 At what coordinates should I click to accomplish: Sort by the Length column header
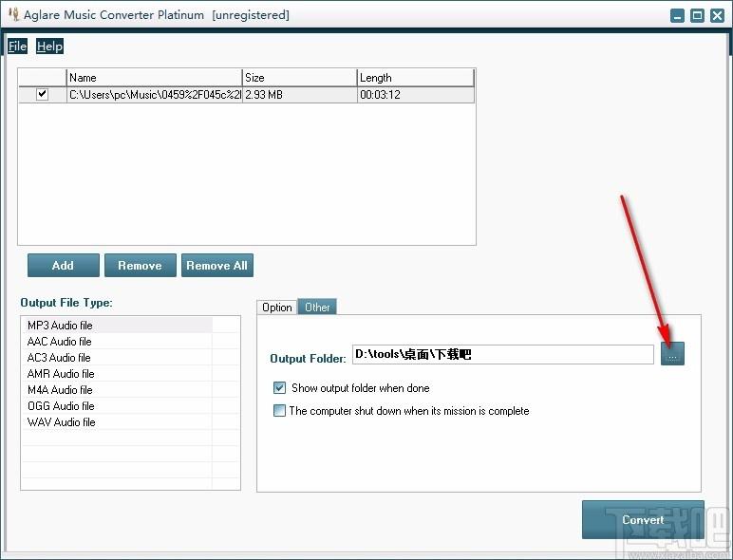(416, 78)
